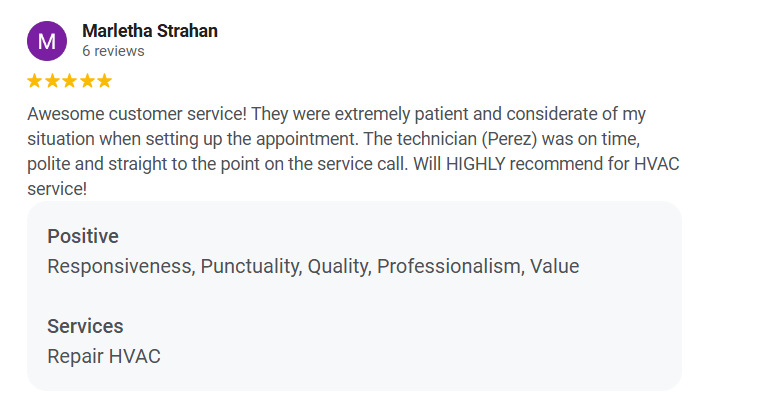The width and height of the screenshot is (770, 417).
Task: Click the 6 reviews count text
Action: (x=113, y=51)
